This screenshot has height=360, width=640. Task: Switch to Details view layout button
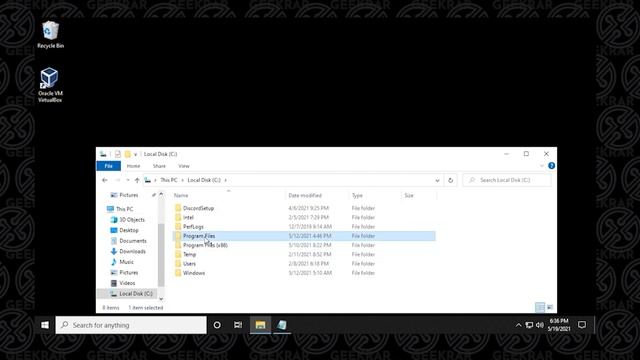click(540, 307)
